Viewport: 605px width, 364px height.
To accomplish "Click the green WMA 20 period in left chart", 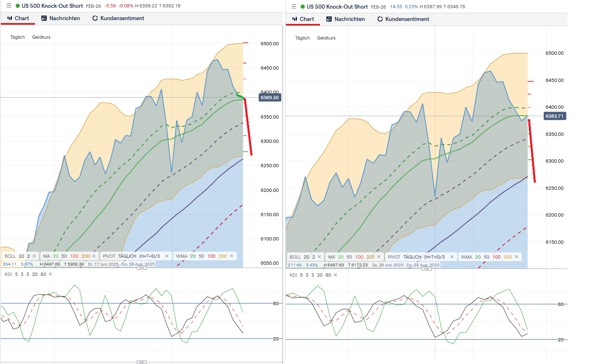I will pos(193,256).
